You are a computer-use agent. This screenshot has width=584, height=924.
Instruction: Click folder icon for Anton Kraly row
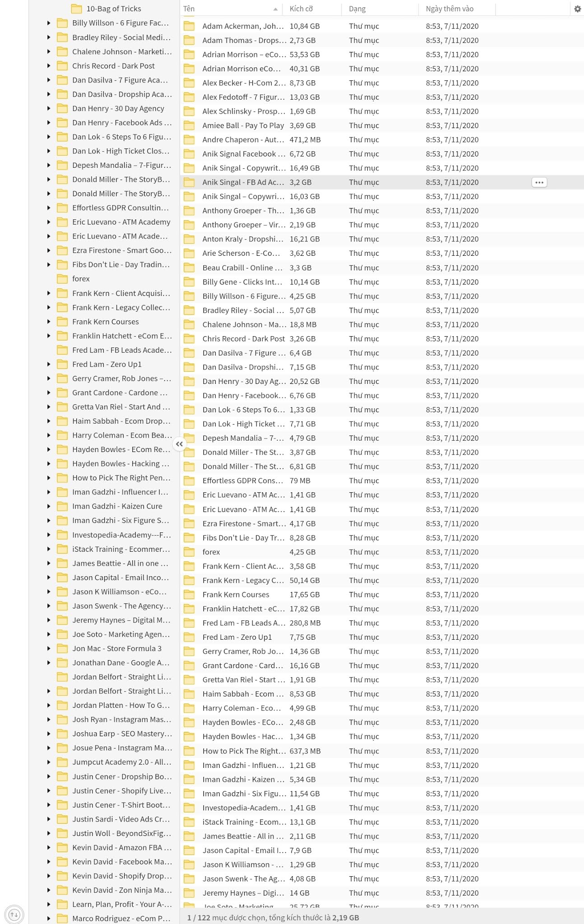pos(189,239)
